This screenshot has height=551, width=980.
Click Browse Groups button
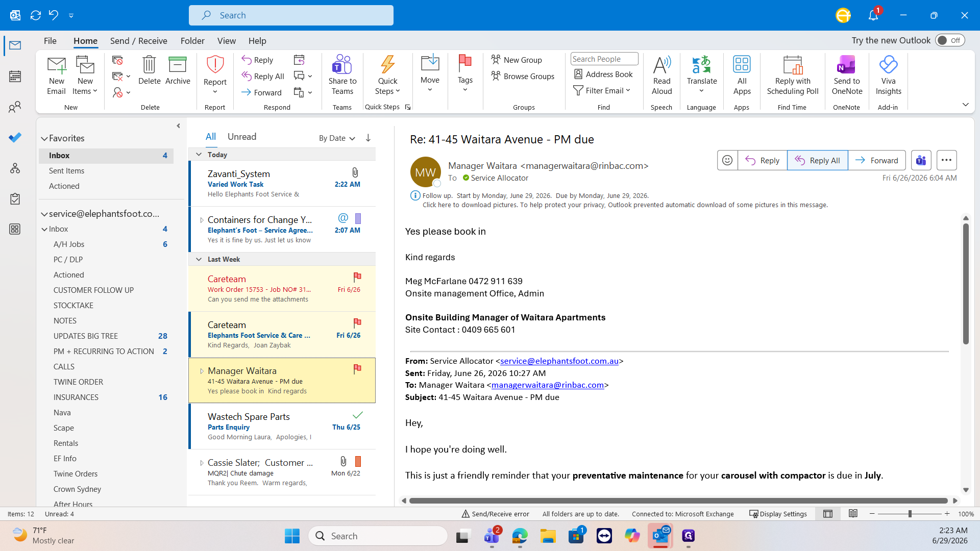(523, 76)
